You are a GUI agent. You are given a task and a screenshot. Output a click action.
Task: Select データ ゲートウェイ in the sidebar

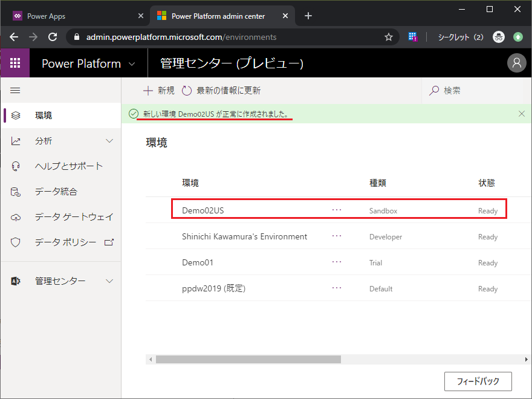coord(60,217)
